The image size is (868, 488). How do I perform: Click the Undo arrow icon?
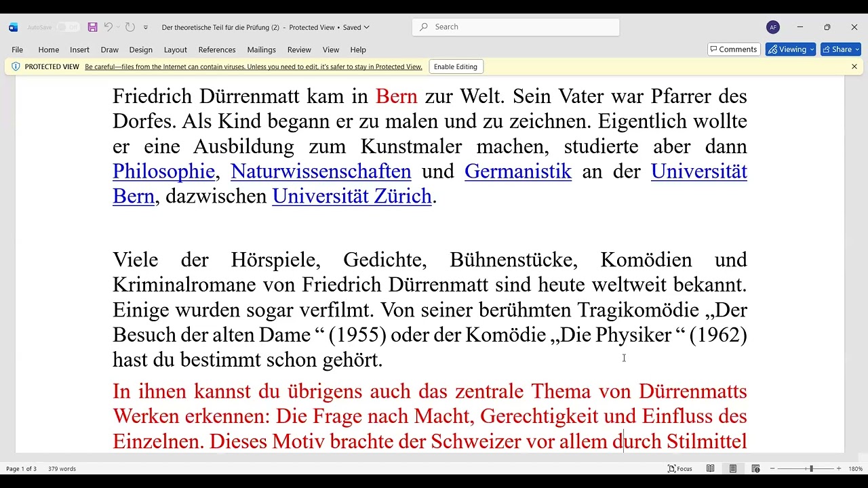point(108,27)
